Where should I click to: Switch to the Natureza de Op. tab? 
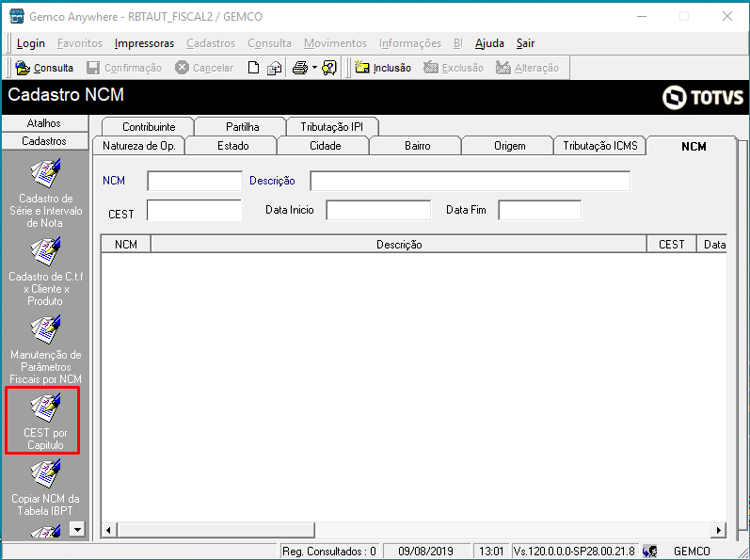(x=139, y=146)
